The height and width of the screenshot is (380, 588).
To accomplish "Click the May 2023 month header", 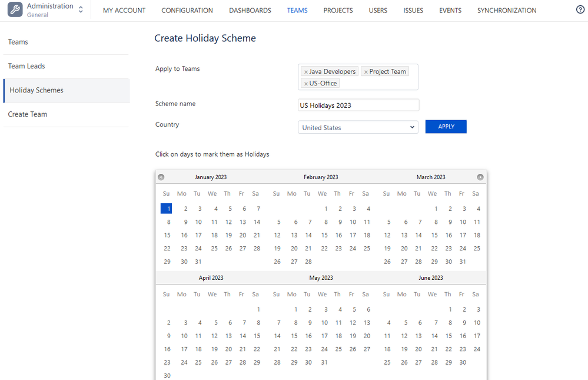I will [321, 278].
